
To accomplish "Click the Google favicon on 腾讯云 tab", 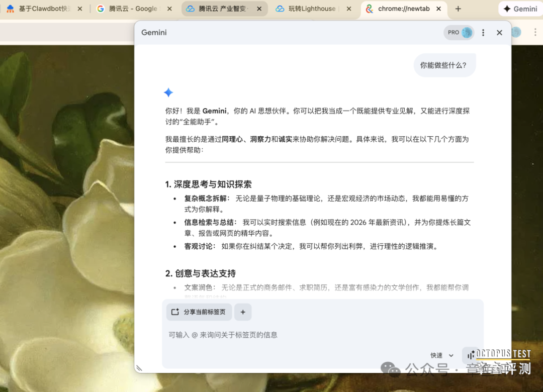I will click(x=101, y=9).
